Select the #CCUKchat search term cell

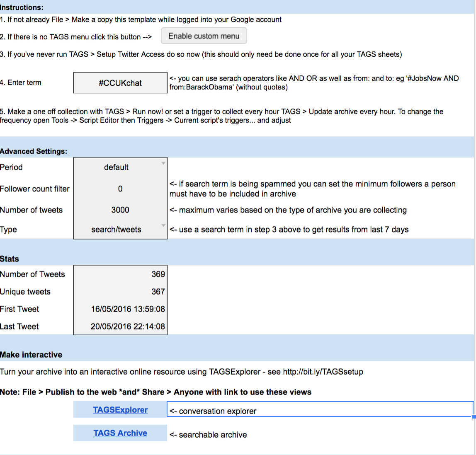(120, 83)
